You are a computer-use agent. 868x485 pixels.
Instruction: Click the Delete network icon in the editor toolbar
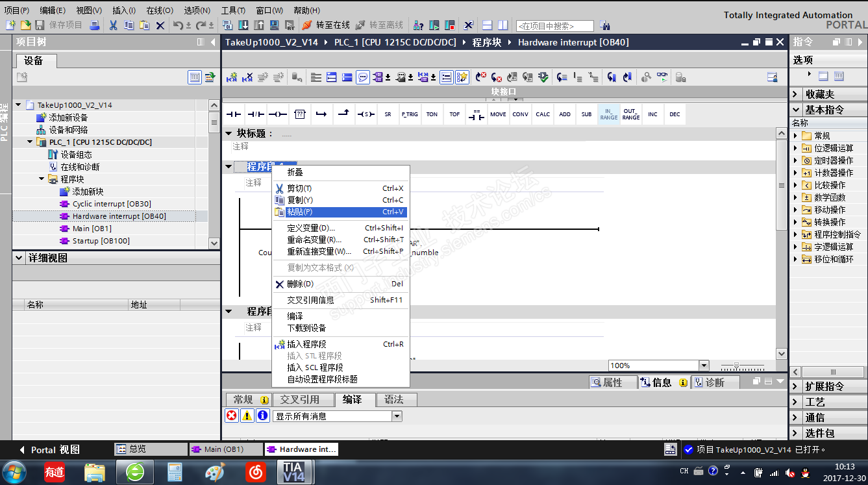point(247,77)
